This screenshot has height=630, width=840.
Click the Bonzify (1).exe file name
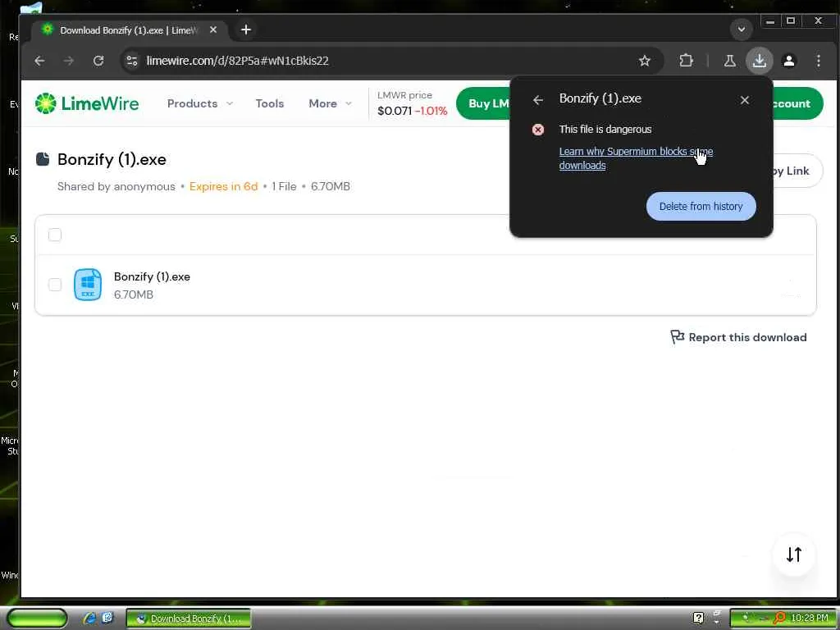point(152,277)
